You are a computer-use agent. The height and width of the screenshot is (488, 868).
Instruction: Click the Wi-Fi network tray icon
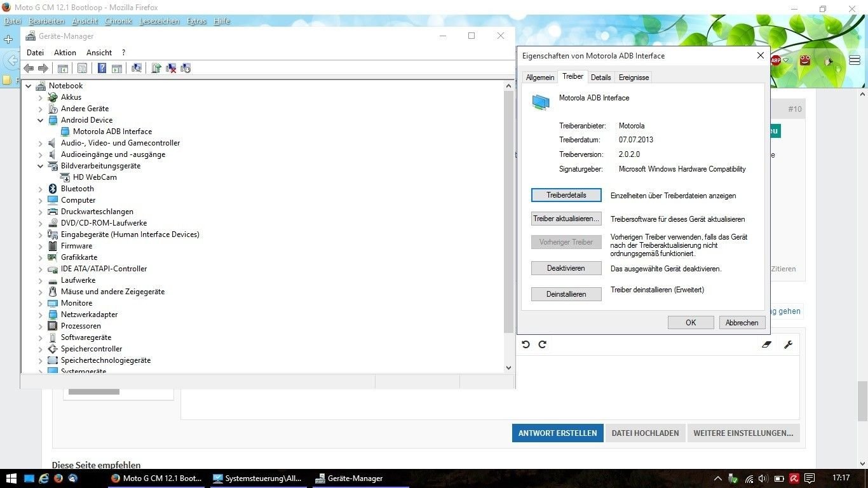point(749,478)
